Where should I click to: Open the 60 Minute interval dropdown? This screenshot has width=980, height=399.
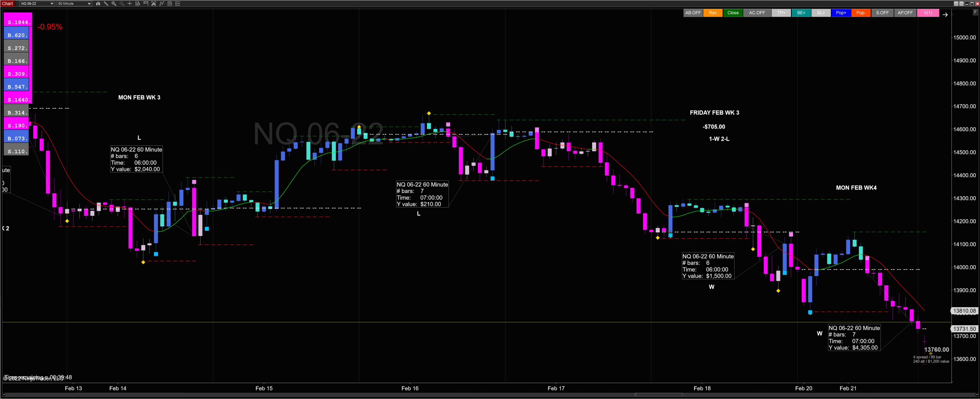pos(74,3)
